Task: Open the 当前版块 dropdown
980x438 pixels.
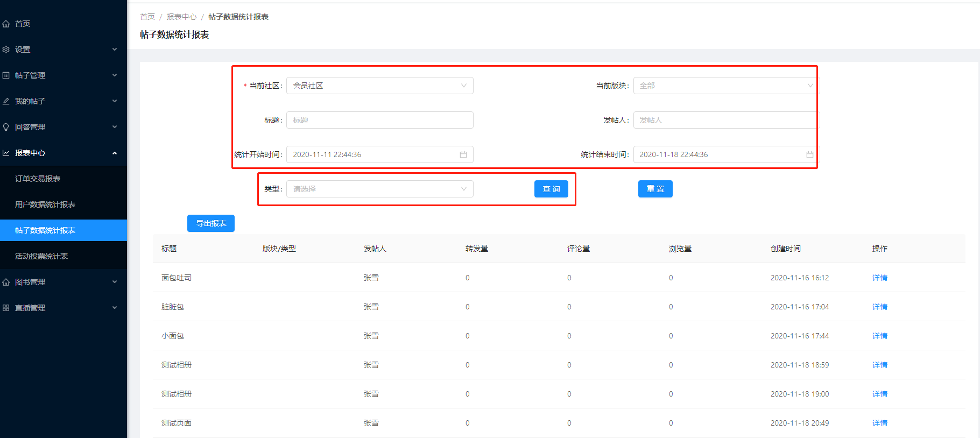Action: click(726, 86)
